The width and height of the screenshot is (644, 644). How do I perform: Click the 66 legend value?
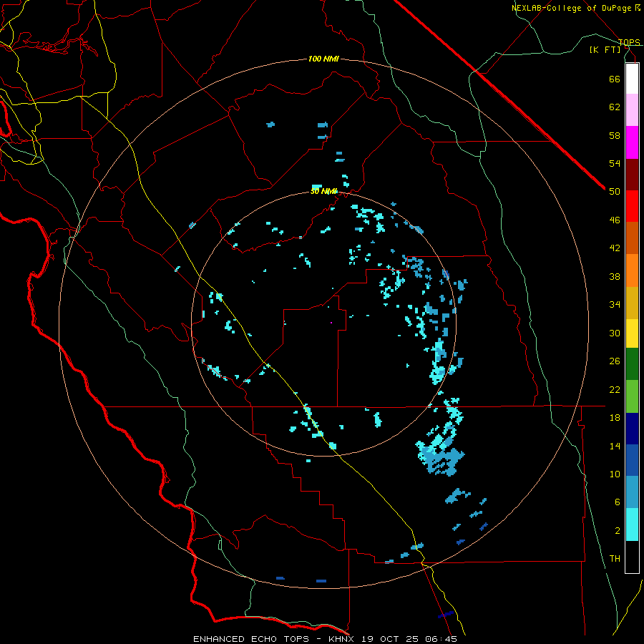click(615, 79)
